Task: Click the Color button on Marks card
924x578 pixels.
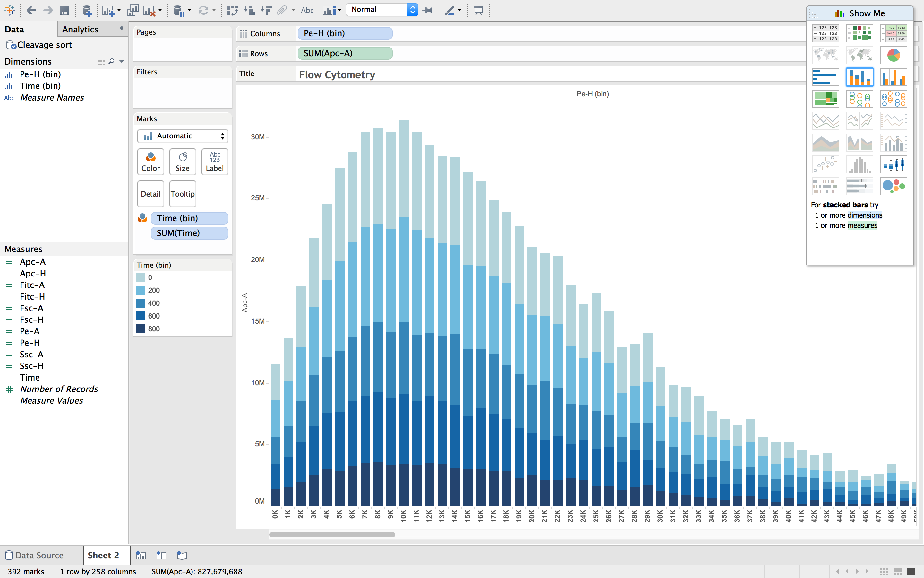Action: pos(150,162)
